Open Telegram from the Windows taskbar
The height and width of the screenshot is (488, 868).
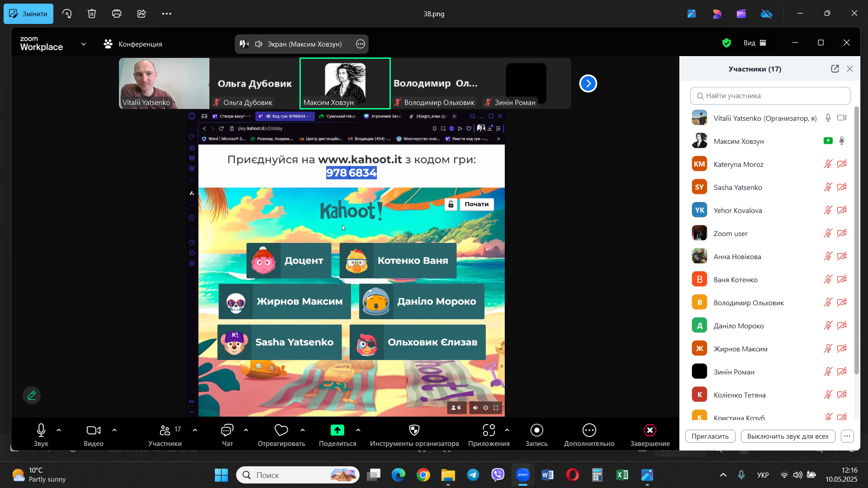coord(473,475)
